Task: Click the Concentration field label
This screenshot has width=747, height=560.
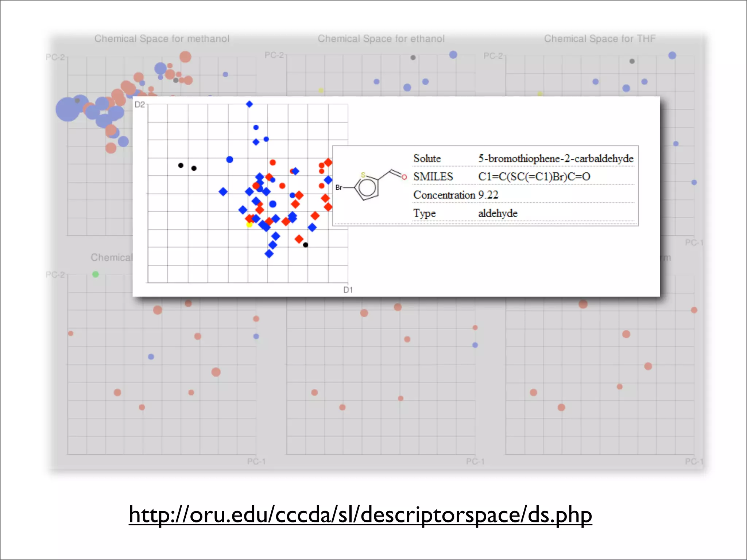Action: [444, 195]
